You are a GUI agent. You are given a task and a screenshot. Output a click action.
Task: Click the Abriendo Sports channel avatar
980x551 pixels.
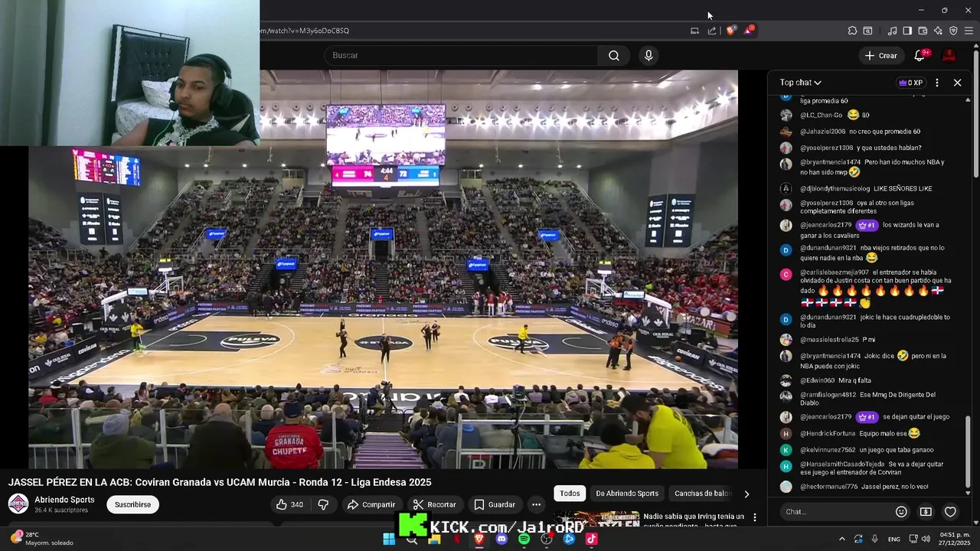click(x=18, y=504)
